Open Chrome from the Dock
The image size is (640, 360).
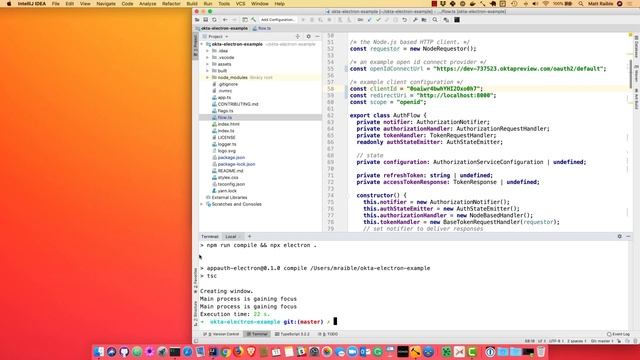(x=225, y=351)
